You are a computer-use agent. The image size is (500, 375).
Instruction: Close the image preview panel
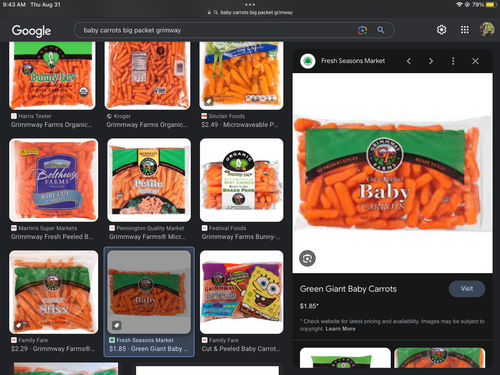coord(475,61)
